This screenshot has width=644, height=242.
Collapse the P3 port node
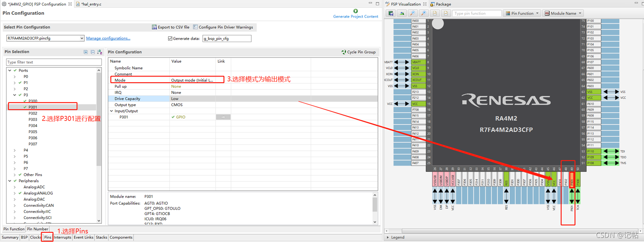pyautogui.click(x=15, y=95)
